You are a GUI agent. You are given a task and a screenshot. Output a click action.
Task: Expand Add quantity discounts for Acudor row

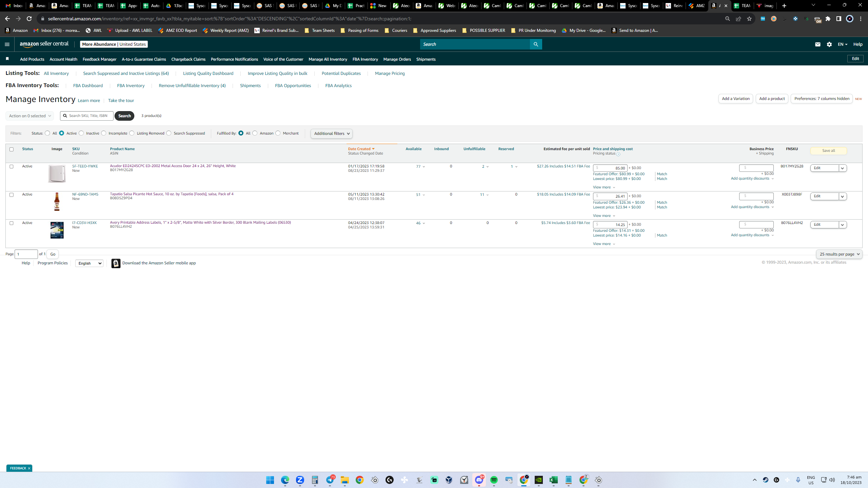752,179
